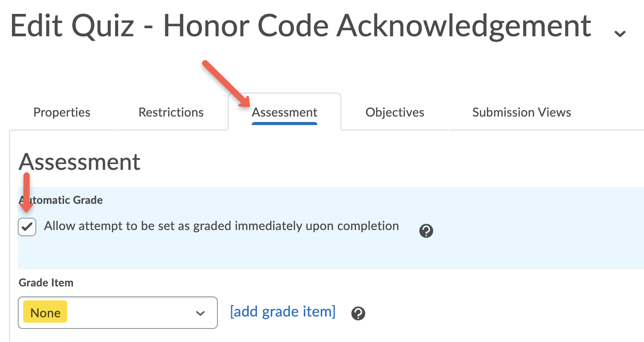
Task: Go to the Properties tab
Action: point(62,112)
